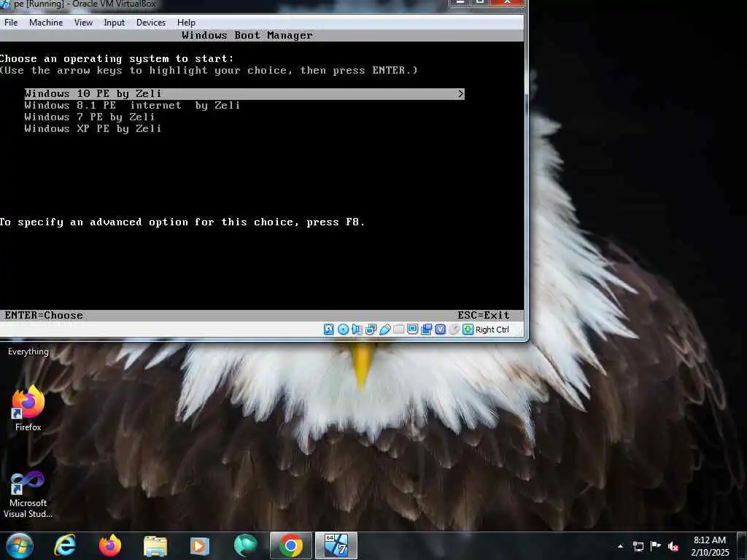
Task: Select Windows 7 PE by Zeli entry
Action: point(90,117)
